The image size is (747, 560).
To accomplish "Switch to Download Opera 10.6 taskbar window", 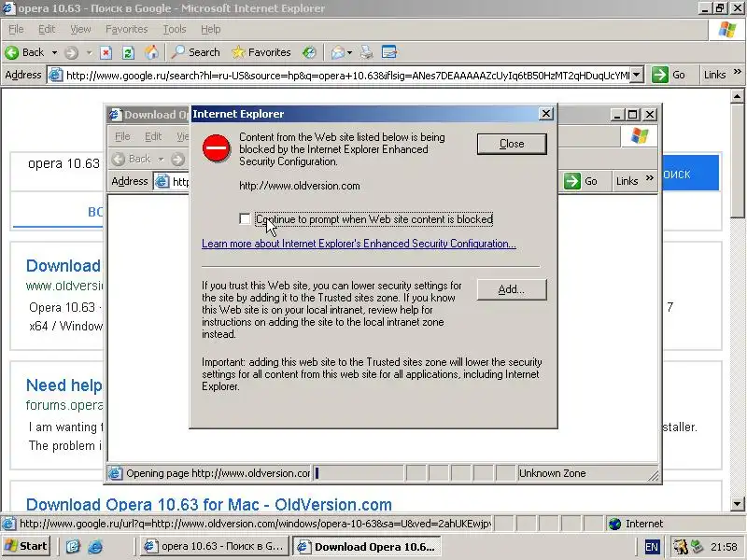I will click(366, 546).
